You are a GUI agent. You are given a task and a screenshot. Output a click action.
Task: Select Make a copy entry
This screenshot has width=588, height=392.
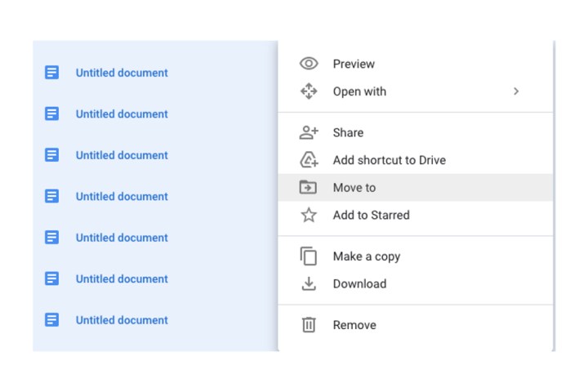click(x=416, y=256)
